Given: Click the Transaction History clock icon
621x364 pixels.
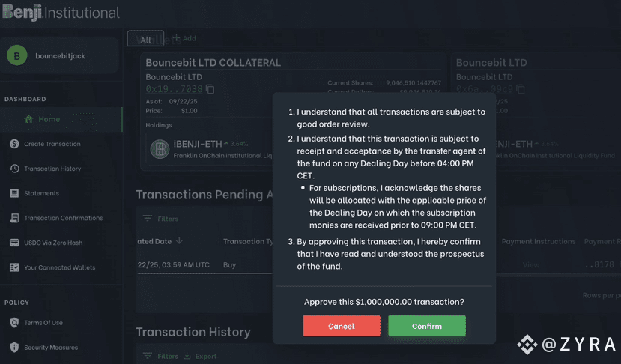Looking at the screenshot, I should pos(14,169).
